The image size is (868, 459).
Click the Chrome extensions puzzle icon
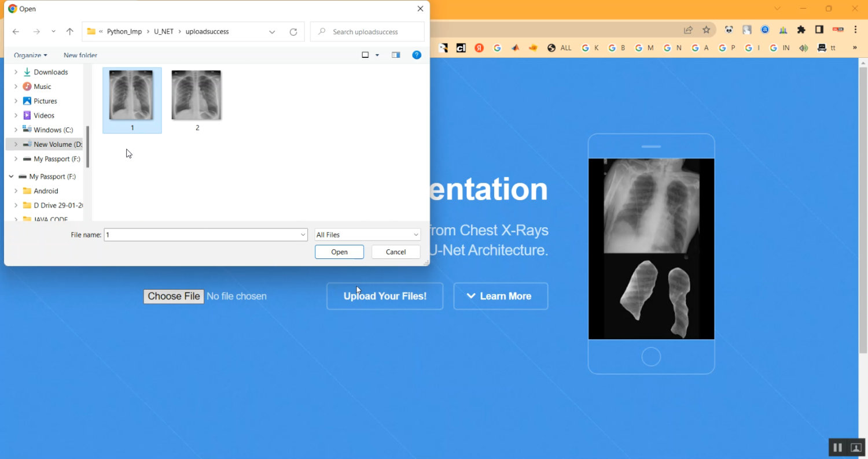[x=801, y=30]
